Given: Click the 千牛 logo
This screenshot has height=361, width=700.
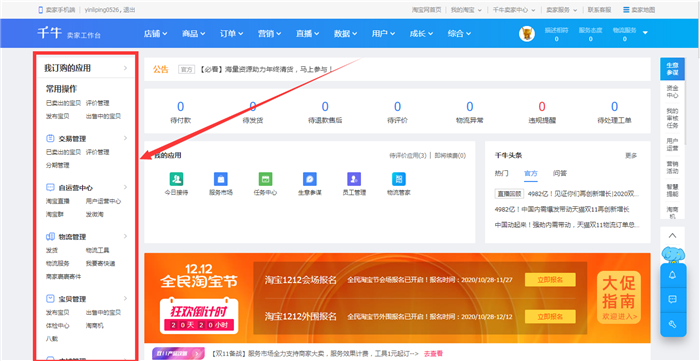Looking at the screenshot, I should click(x=50, y=33).
